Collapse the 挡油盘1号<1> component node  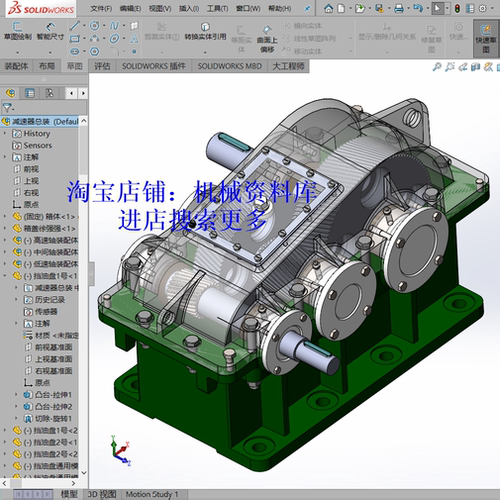point(5,276)
